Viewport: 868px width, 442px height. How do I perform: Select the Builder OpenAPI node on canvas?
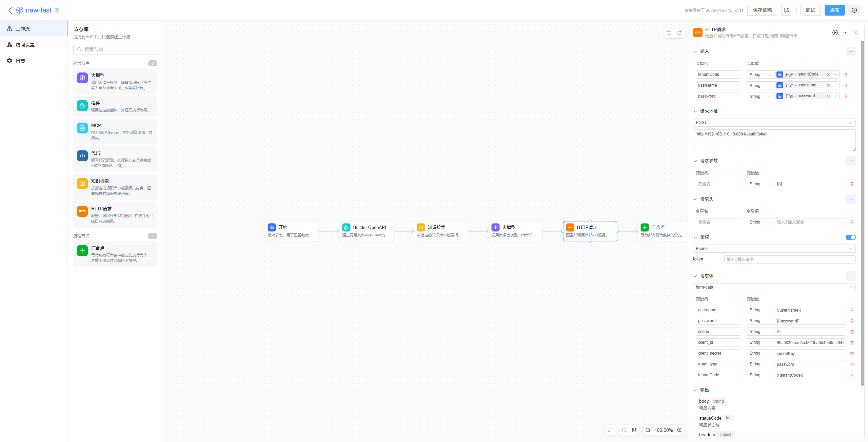366,231
